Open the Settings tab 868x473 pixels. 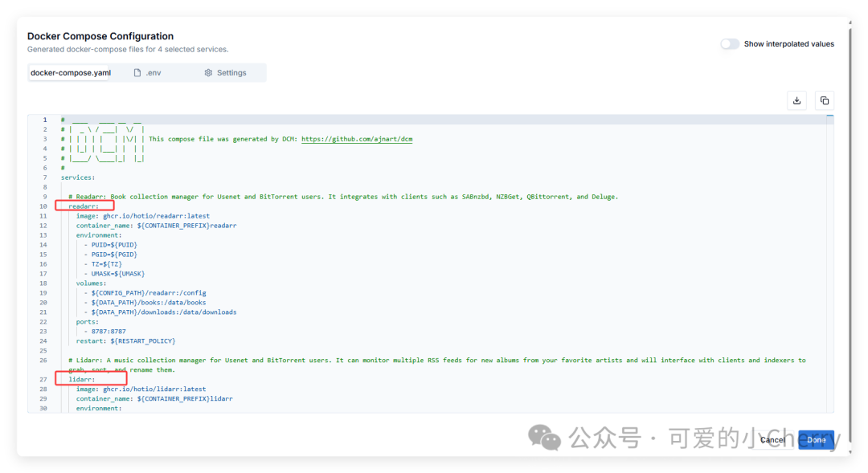225,72
